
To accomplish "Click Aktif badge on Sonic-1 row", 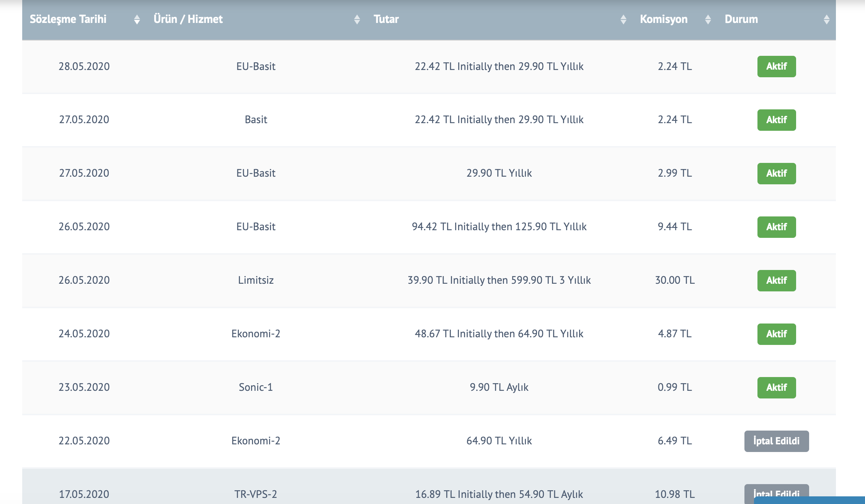I will (777, 388).
